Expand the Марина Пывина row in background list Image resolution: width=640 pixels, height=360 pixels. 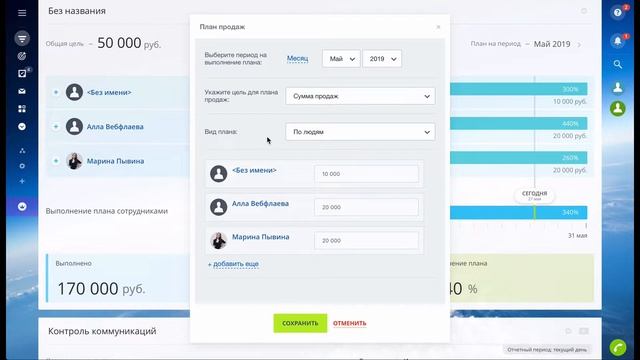tap(56, 161)
